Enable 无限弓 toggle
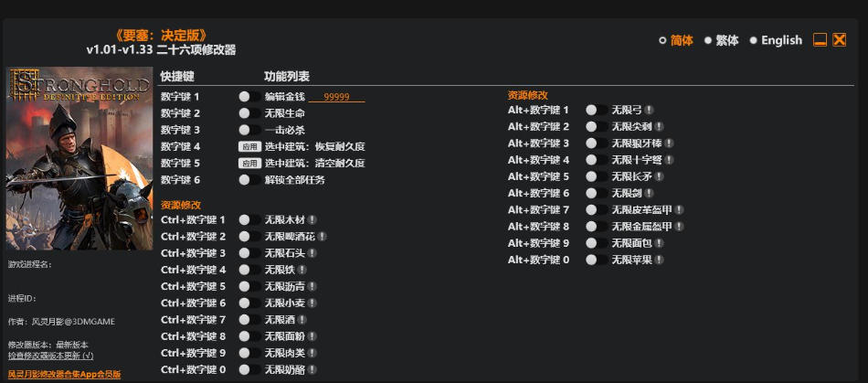Viewport: 868px width, 383px height. coord(597,110)
